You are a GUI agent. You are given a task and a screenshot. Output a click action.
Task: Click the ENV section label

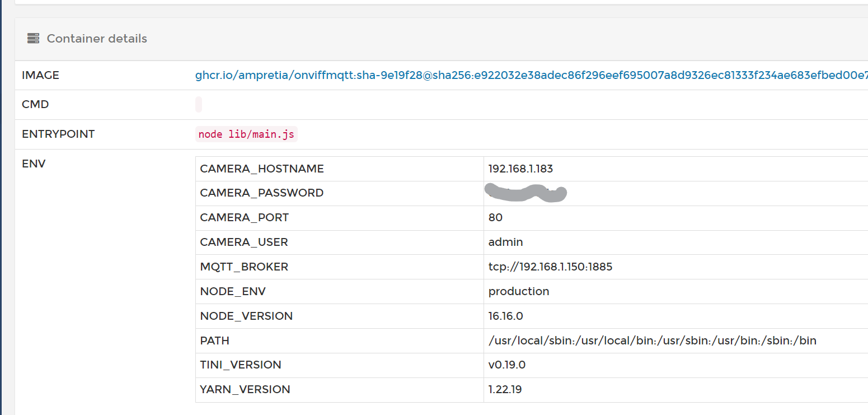tap(34, 164)
